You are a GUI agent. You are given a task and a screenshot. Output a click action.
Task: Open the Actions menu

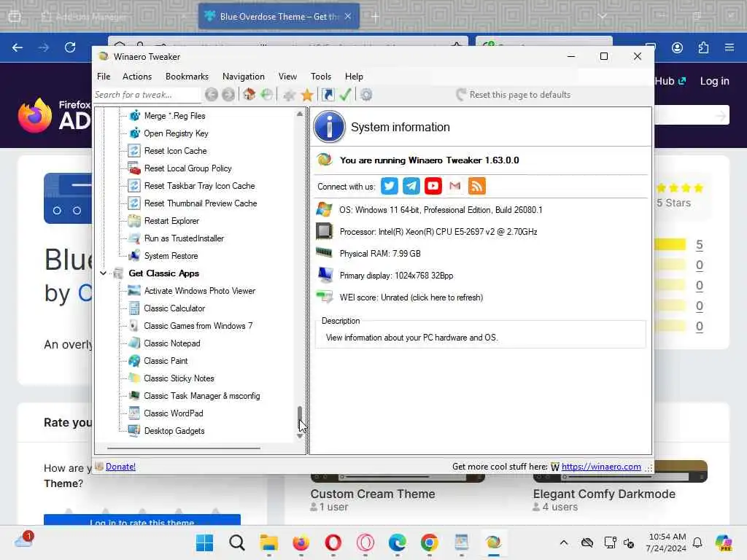pyautogui.click(x=137, y=76)
